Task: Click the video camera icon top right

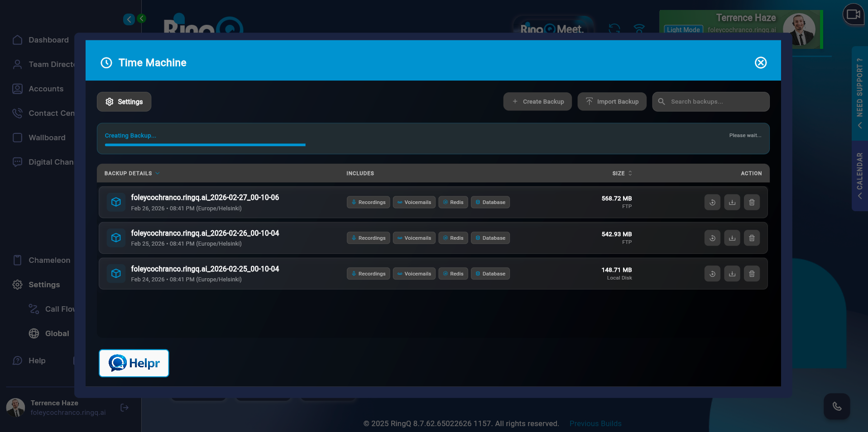Action: coord(853,15)
